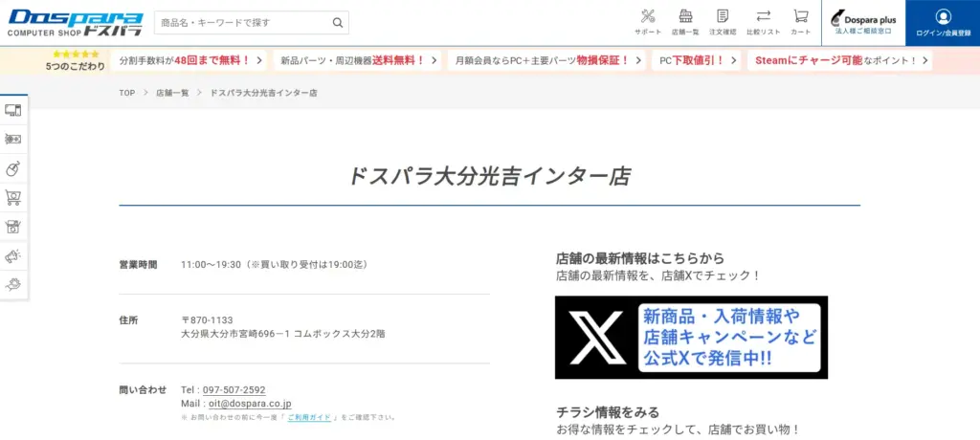Select the desktop PC sidebar icon

click(13, 110)
